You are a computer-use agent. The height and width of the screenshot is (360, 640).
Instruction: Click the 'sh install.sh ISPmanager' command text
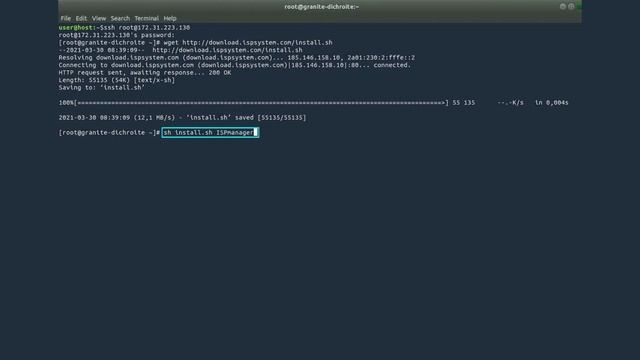pos(209,133)
